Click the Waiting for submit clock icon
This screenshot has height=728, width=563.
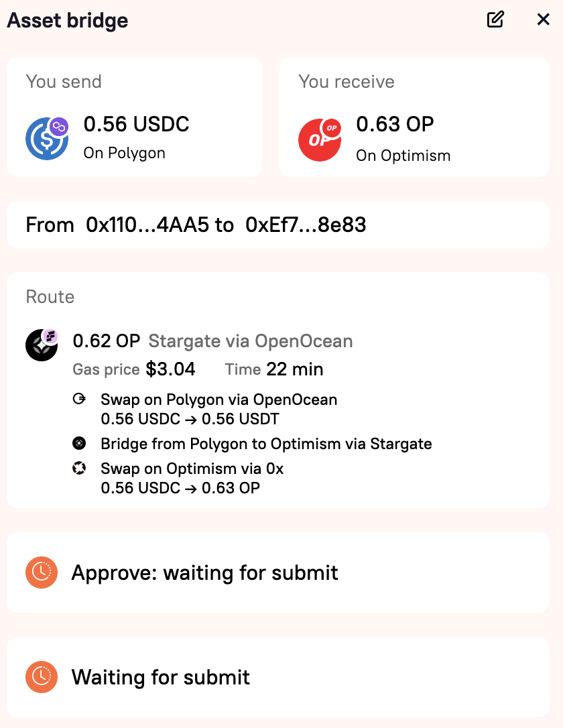tap(42, 677)
